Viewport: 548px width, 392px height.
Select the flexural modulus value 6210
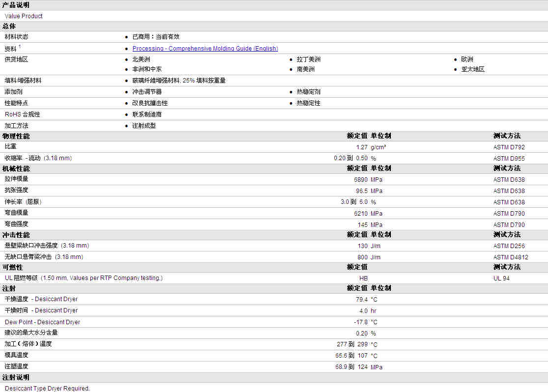point(361,213)
